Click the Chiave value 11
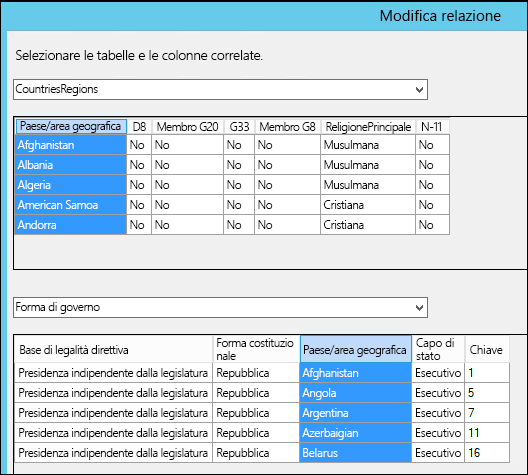528x475 pixels. click(487, 433)
